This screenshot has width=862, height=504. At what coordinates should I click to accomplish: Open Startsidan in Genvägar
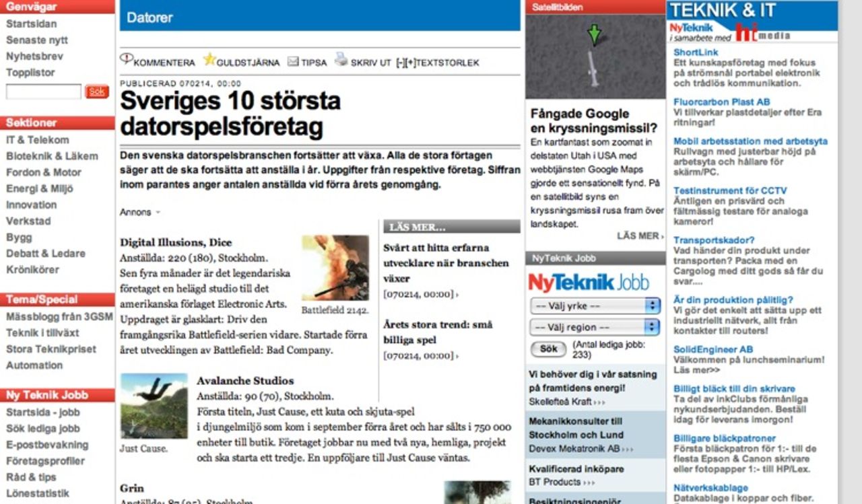tap(32, 24)
